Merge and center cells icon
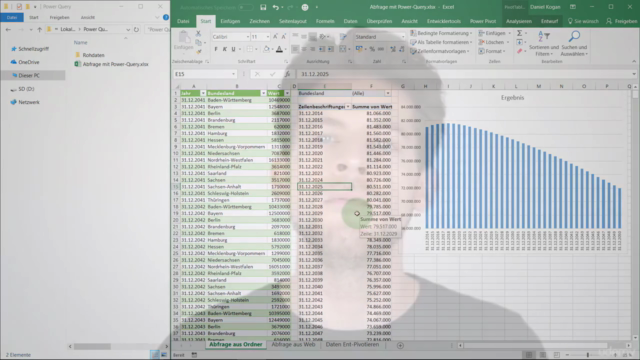640x360 pixels. pos(343,49)
